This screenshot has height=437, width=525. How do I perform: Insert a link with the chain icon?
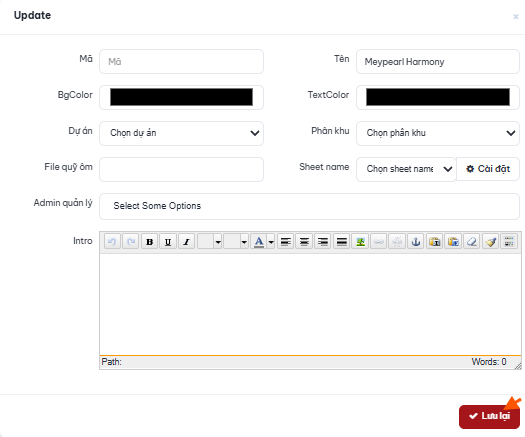pos(379,241)
